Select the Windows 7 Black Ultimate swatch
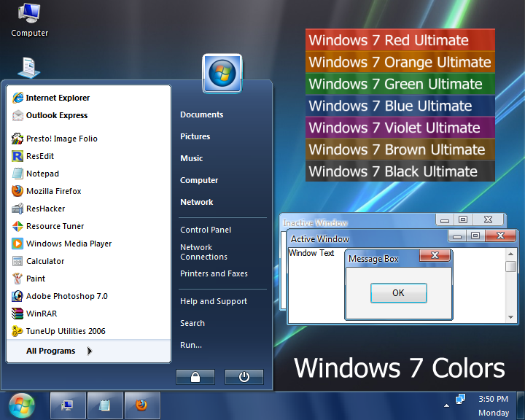This screenshot has height=420, width=525. pos(400,171)
